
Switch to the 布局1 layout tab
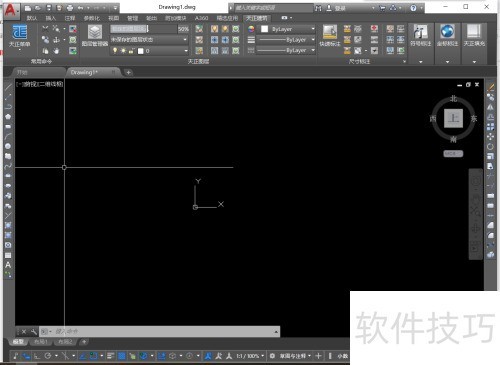click(x=41, y=342)
